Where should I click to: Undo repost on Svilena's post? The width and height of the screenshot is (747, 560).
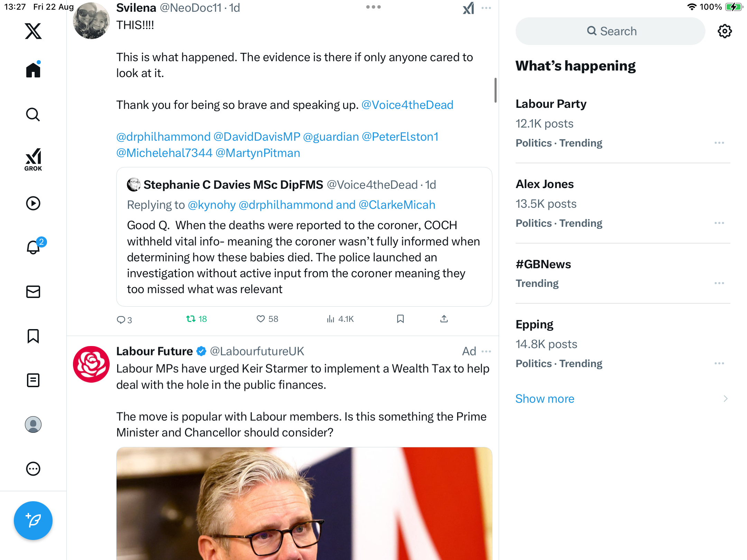coord(191,319)
